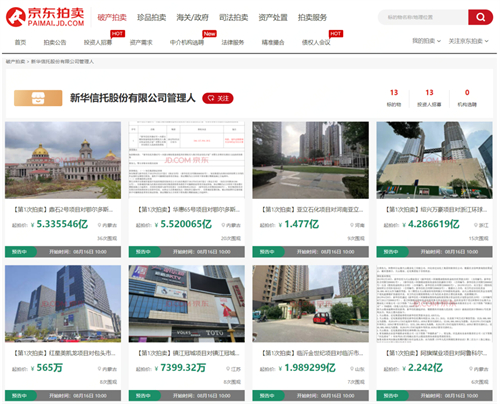Click the starting price 5.520065亿
This screenshot has width=500, height=404.
tap(186, 224)
